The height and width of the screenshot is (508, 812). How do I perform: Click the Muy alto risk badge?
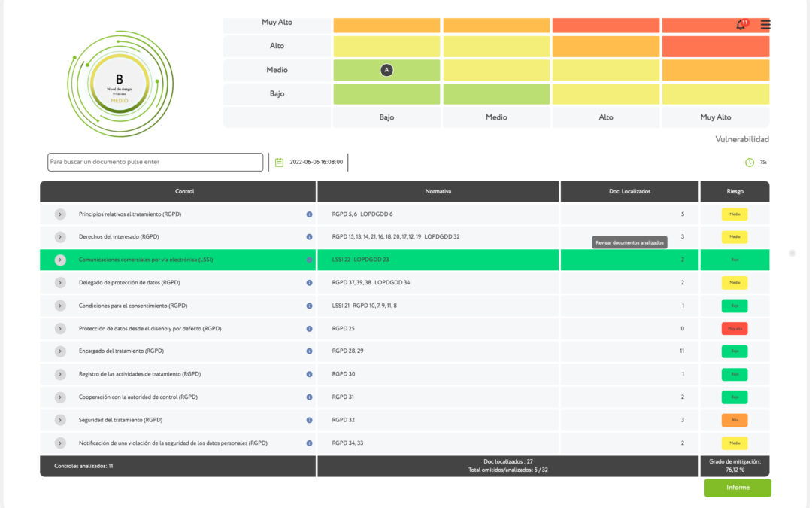coord(735,329)
